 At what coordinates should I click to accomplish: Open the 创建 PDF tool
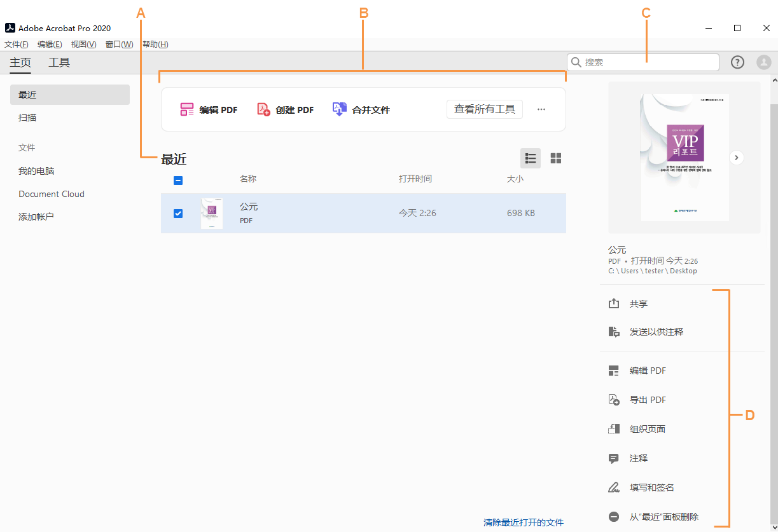[284, 109]
